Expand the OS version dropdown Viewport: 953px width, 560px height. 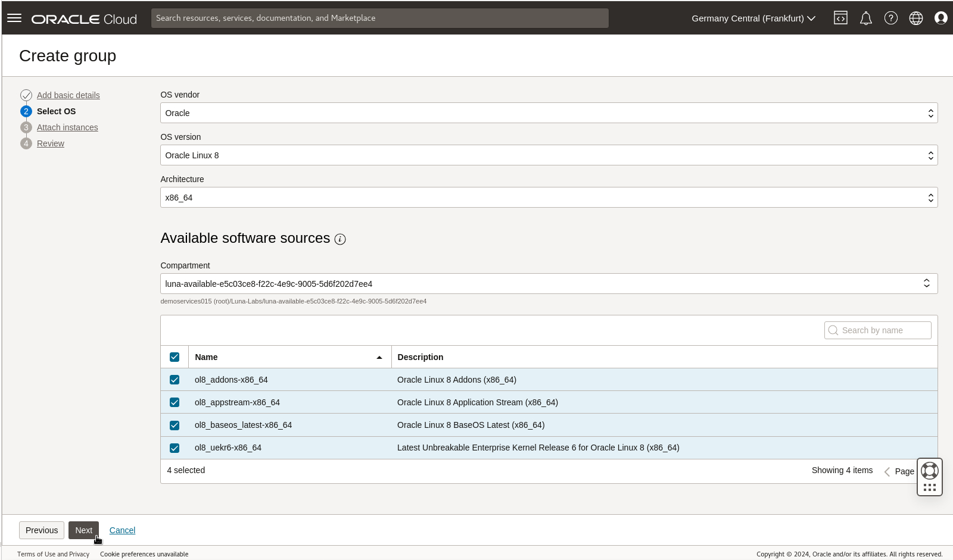[x=549, y=155]
